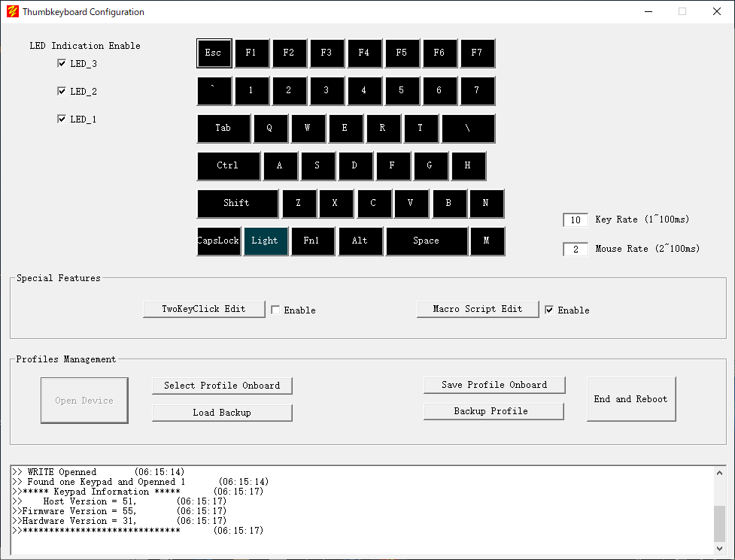Click Save Profile Onboard button
This screenshot has height=560, width=735.
pyautogui.click(x=494, y=385)
